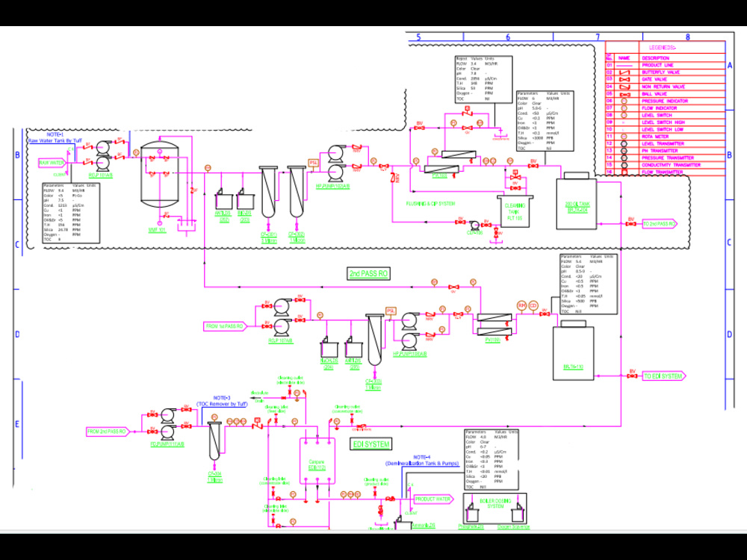The height and width of the screenshot is (560, 747).
Task: Click the butterfly valve symbol in the legend
Action: point(624,72)
